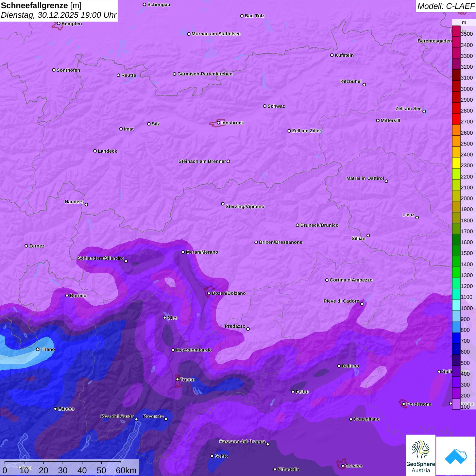Screen dimensions: 476x476
Task: Click the Landeck location dot
Action: pos(95,151)
